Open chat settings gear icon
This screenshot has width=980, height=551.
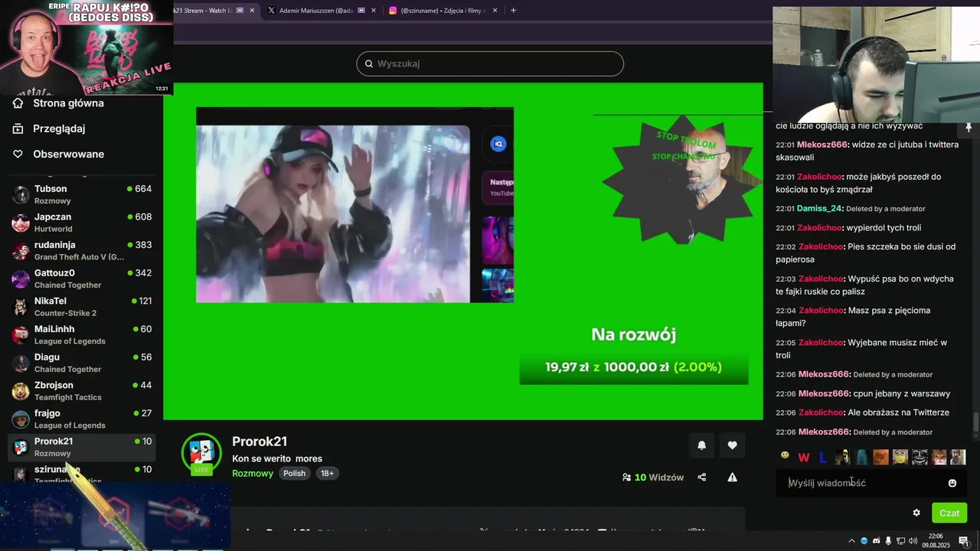click(x=916, y=513)
